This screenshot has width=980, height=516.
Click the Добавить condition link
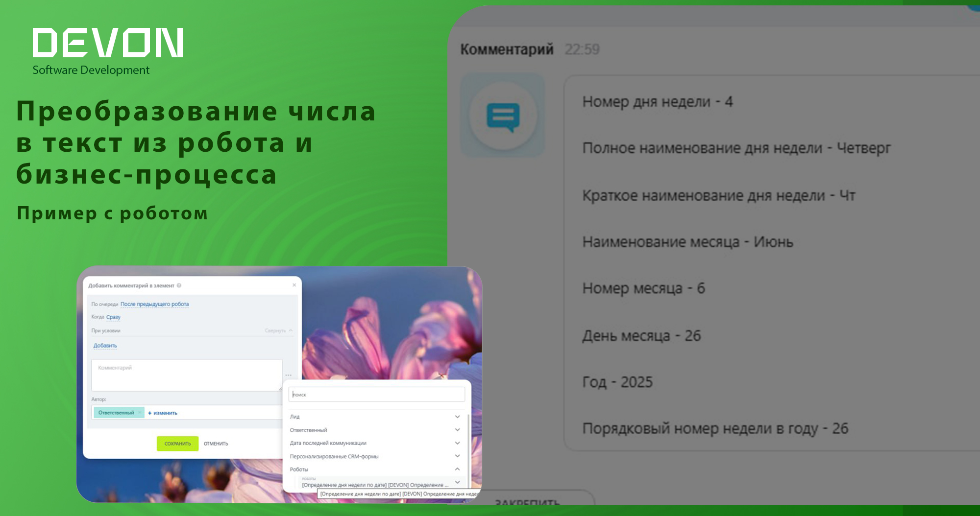click(105, 346)
